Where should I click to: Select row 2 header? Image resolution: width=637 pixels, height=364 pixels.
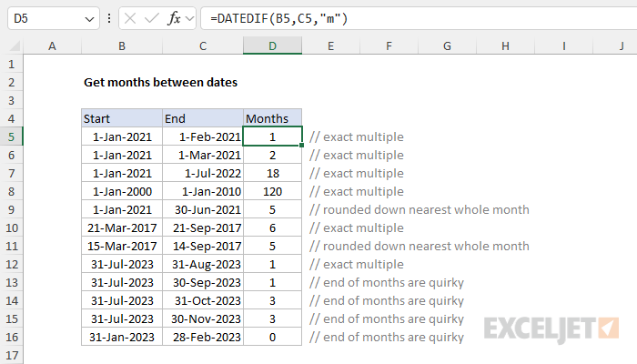click(11, 83)
